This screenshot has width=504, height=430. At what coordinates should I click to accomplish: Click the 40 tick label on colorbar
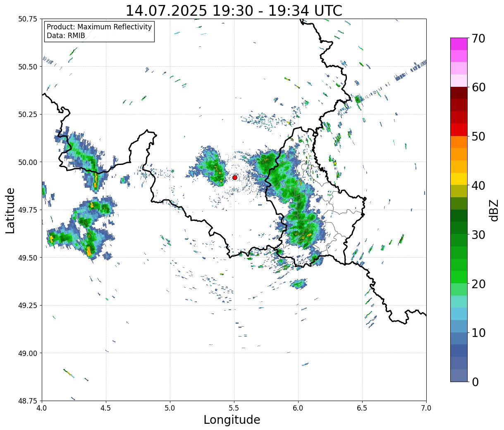coord(478,185)
